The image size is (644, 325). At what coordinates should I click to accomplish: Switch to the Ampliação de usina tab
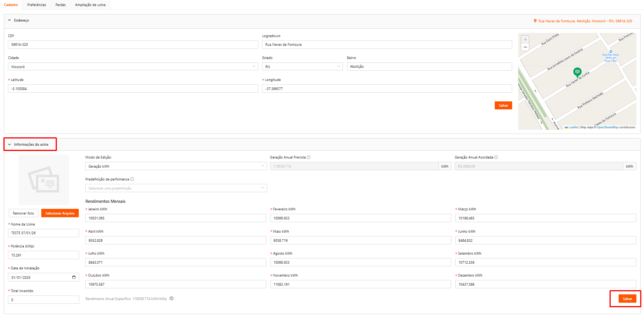(90, 5)
